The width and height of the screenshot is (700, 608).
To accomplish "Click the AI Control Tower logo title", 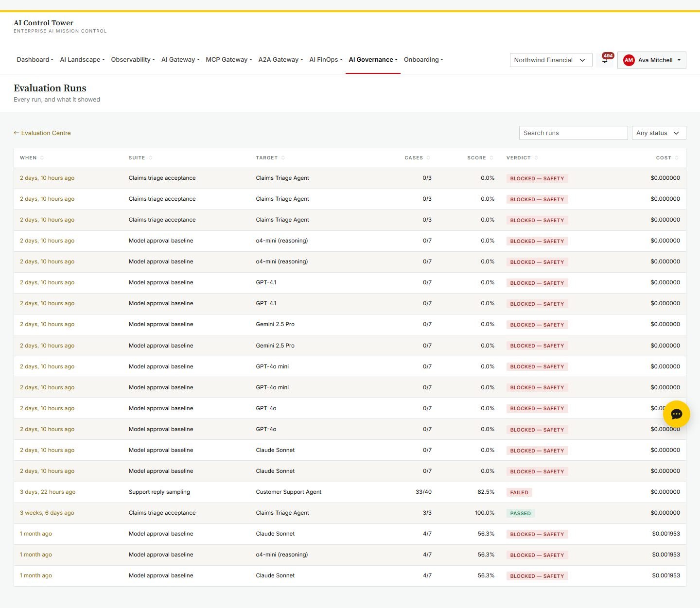I will 44,23.
